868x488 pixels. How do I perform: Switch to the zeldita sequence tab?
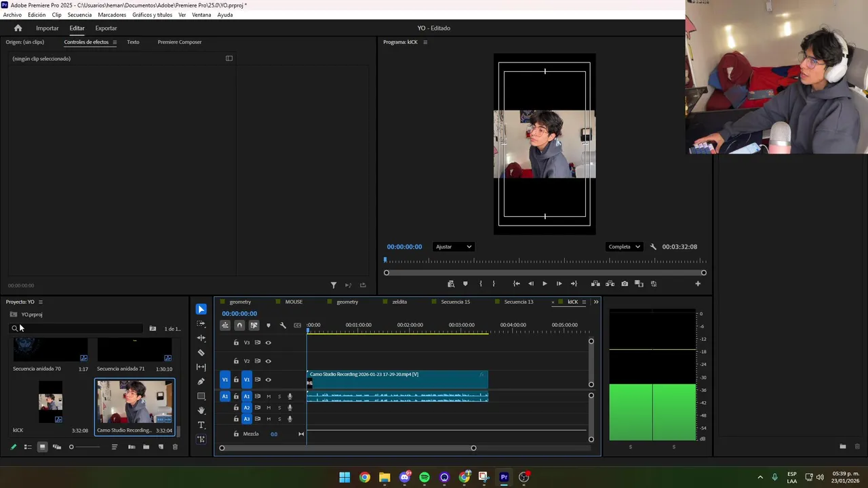[399, 302]
